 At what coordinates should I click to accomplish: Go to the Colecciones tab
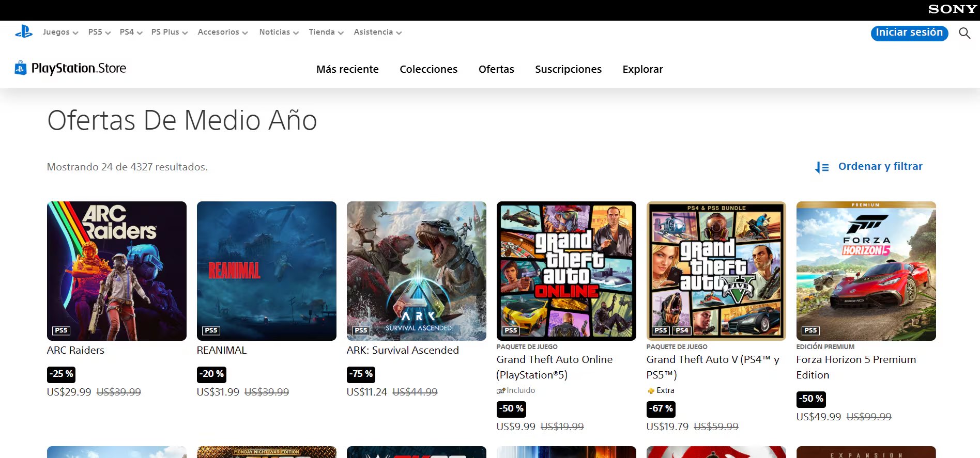point(428,69)
